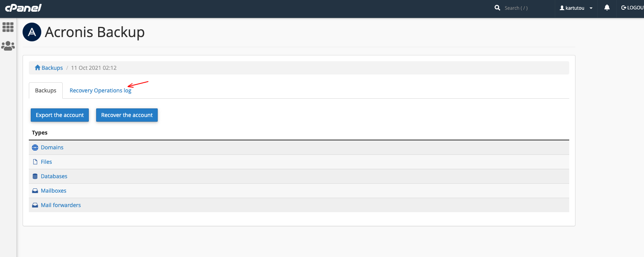Click the Domains globe icon

pyautogui.click(x=35, y=147)
